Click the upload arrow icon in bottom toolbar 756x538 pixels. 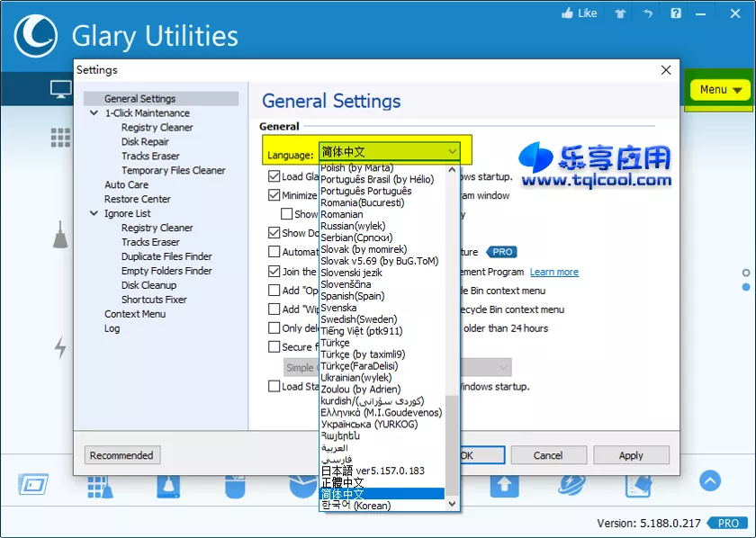(x=504, y=485)
